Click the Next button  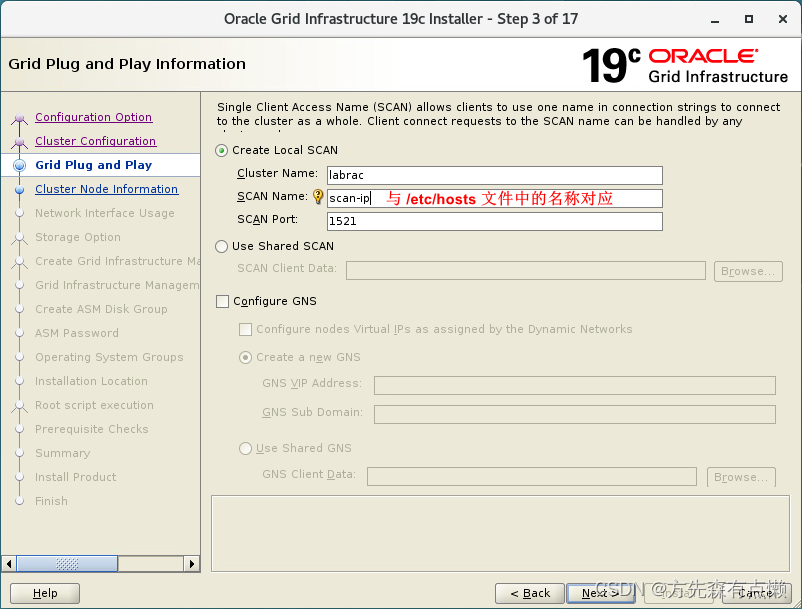pyautogui.click(x=600, y=593)
